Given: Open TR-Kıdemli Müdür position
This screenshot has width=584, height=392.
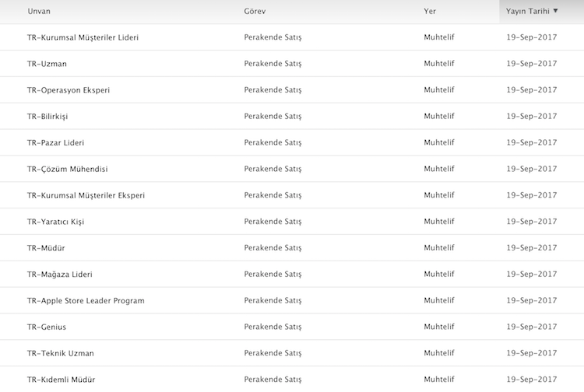Looking at the screenshot, I should 61,380.
